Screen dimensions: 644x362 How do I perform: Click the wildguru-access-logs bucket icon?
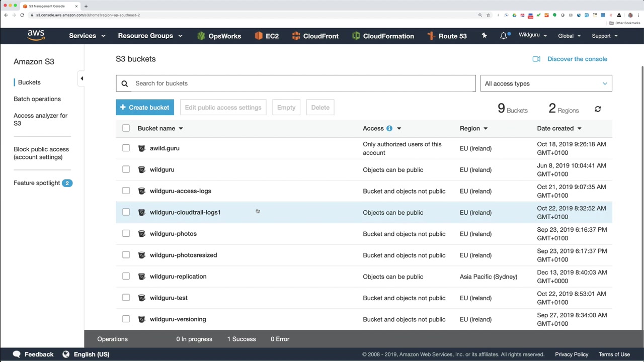point(142,191)
